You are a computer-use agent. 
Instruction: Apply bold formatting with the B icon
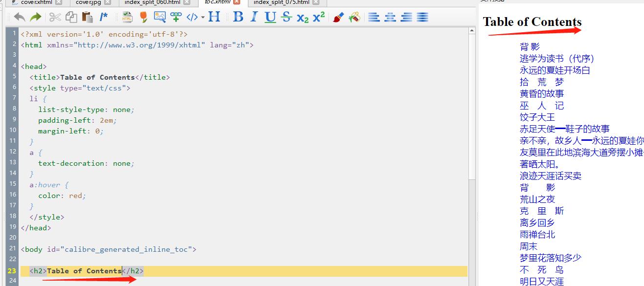(238, 17)
